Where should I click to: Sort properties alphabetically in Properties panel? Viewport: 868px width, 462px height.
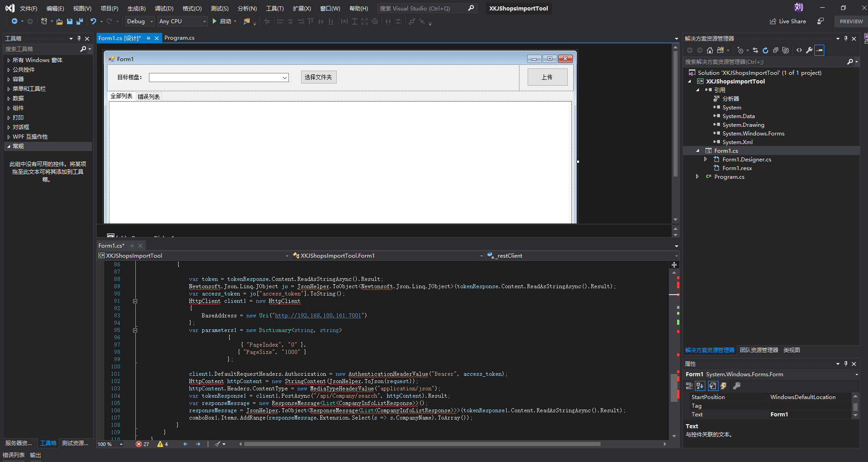pyautogui.click(x=700, y=386)
